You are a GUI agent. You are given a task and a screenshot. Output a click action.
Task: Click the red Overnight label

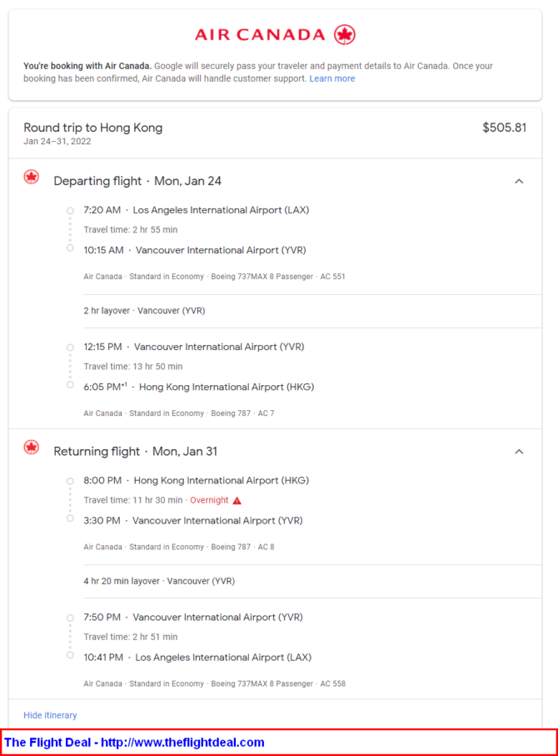click(x=209, y=500)
